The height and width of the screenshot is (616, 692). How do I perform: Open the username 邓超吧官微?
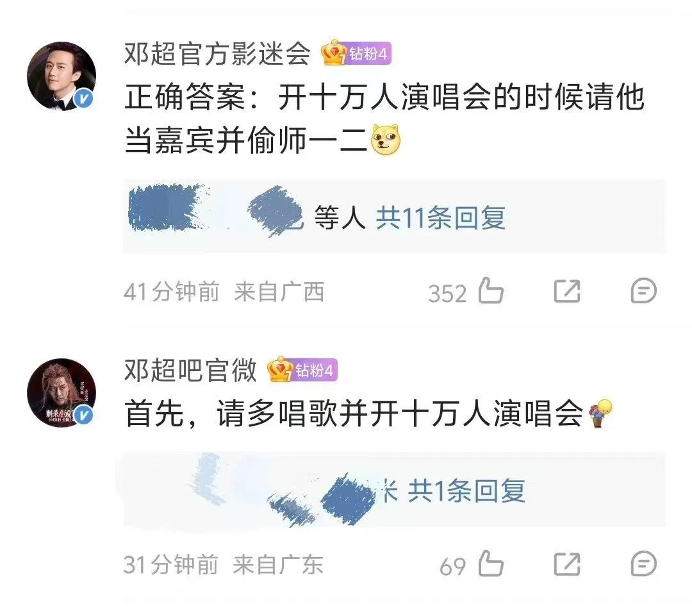pos(190,370)
